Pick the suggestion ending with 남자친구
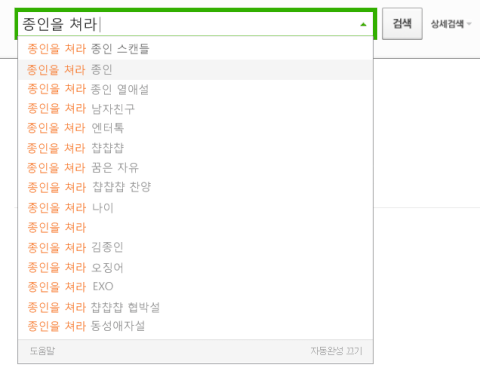This screenshot has width=480, height=383. [x=195, y=109]
